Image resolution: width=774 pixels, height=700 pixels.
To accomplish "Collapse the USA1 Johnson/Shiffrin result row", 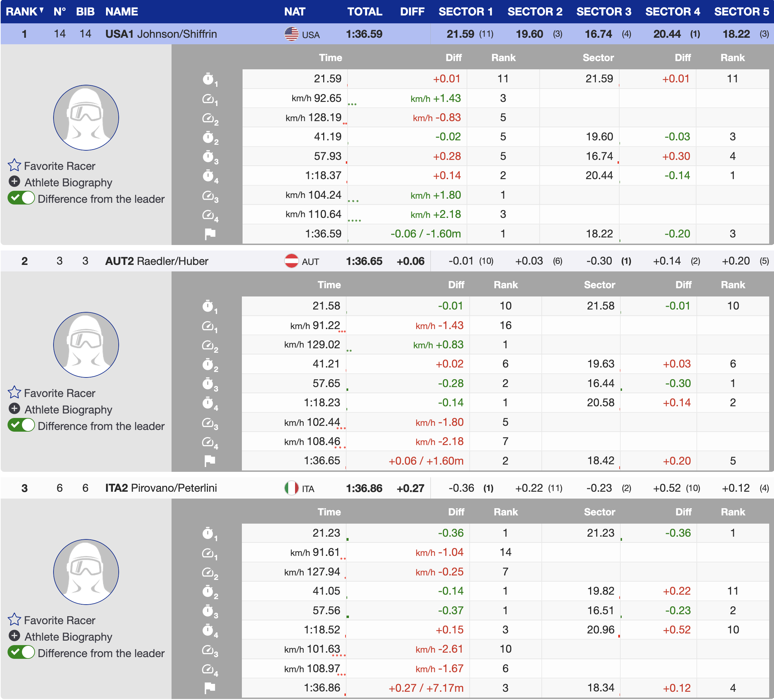I will point(161,34).
